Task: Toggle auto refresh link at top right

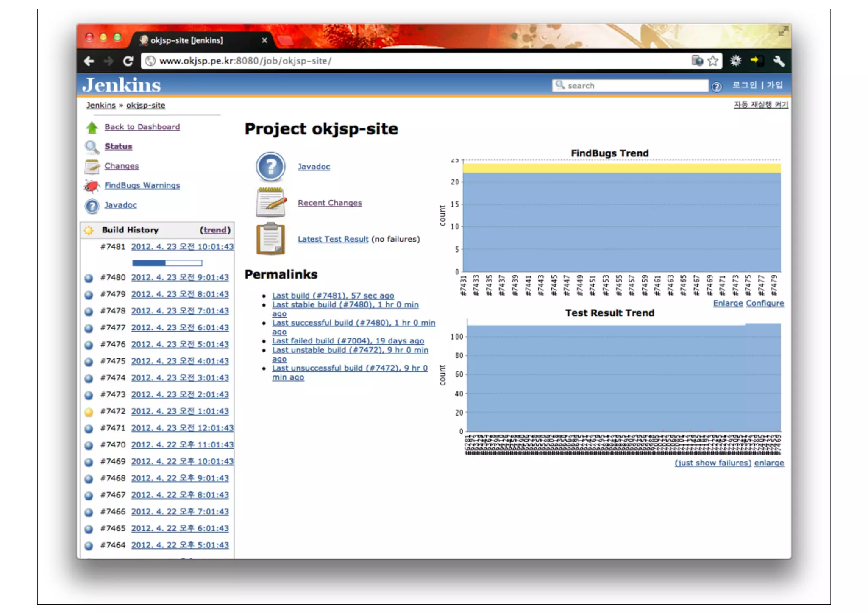Action: tap(760, 105)
